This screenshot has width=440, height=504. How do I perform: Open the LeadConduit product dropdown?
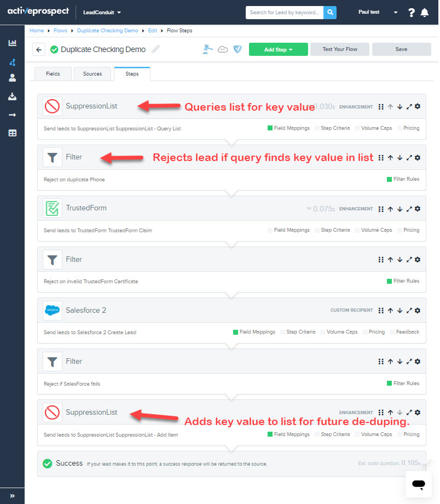102,13
